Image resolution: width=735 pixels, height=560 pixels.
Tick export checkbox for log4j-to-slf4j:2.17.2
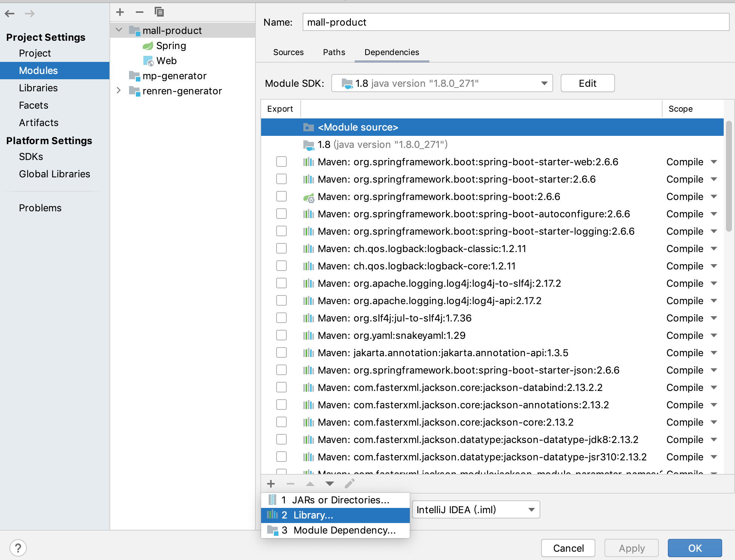tap(281, 283)
